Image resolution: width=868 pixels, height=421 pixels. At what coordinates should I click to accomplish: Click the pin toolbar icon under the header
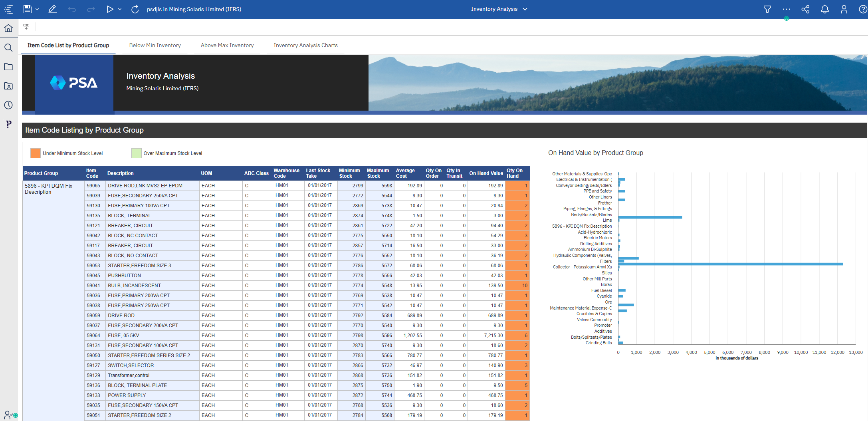(x=26, y=27)
